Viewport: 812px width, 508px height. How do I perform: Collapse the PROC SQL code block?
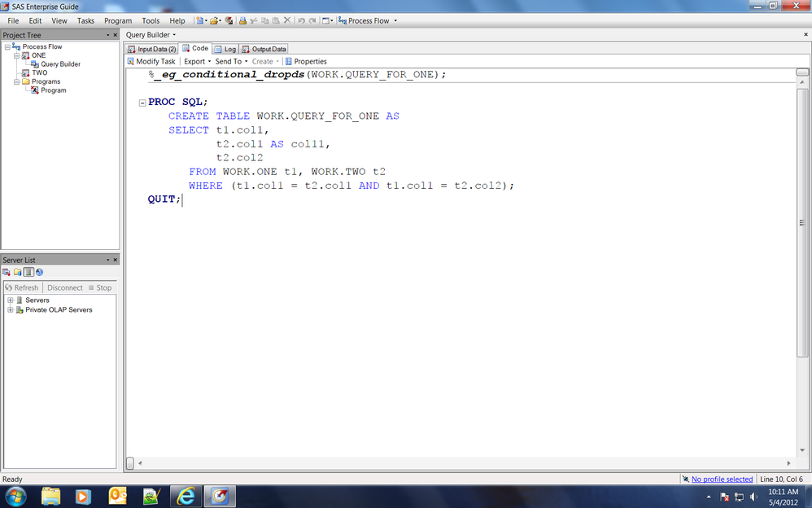(x=142, y=103)
